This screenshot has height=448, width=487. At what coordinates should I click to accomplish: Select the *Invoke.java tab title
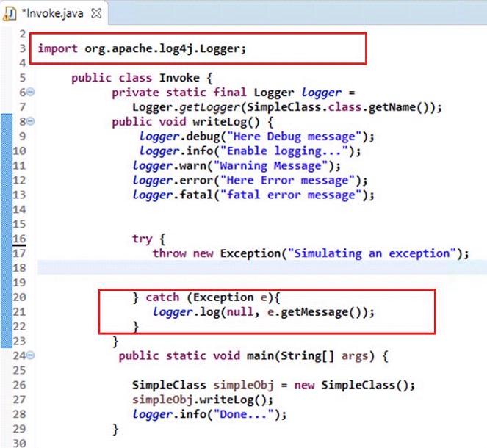click(54, 12)
